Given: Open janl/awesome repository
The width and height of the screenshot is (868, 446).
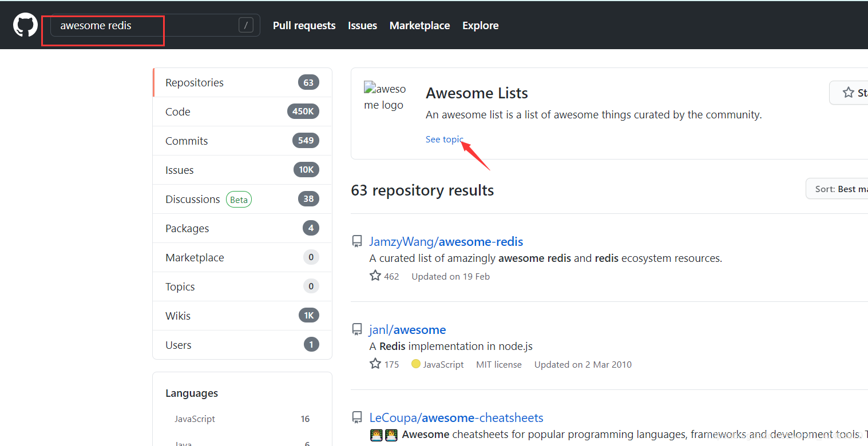Looking at the screenshot, I should [x=407, y=329].
